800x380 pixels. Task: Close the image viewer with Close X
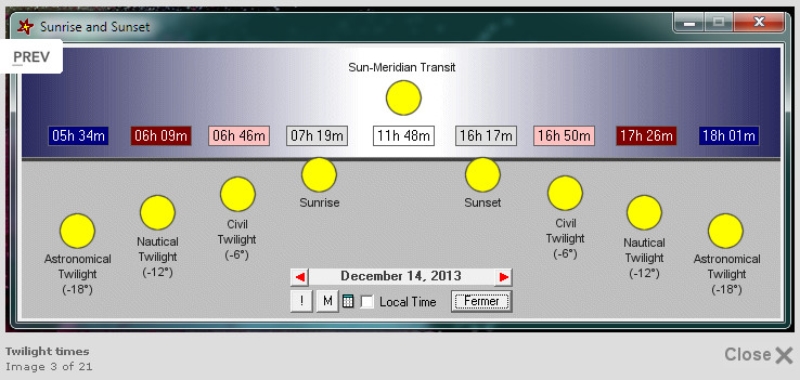[x=759, y=354]
